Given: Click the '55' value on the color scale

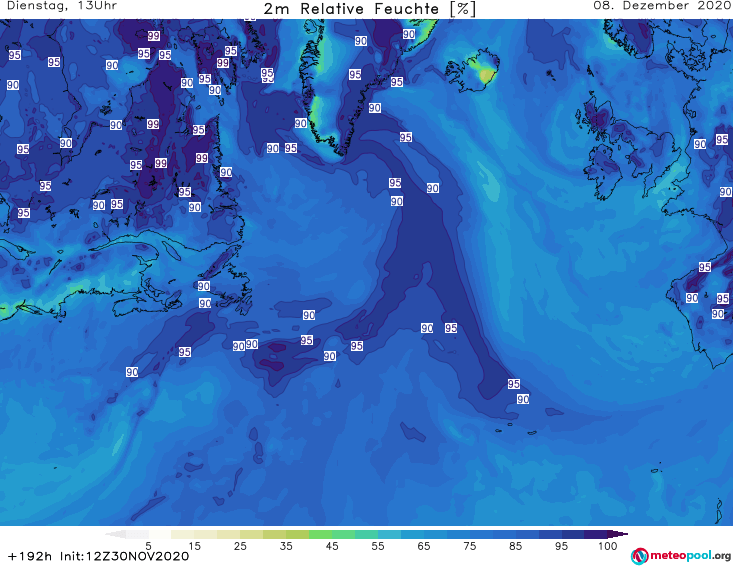Looking at the screenshot, I should point(378,546).
